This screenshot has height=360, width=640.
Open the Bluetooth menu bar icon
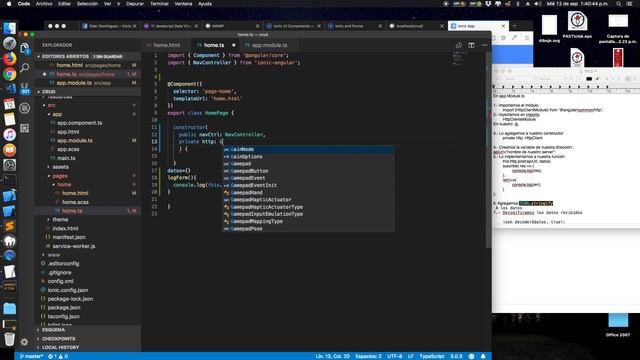pos(518,4)
